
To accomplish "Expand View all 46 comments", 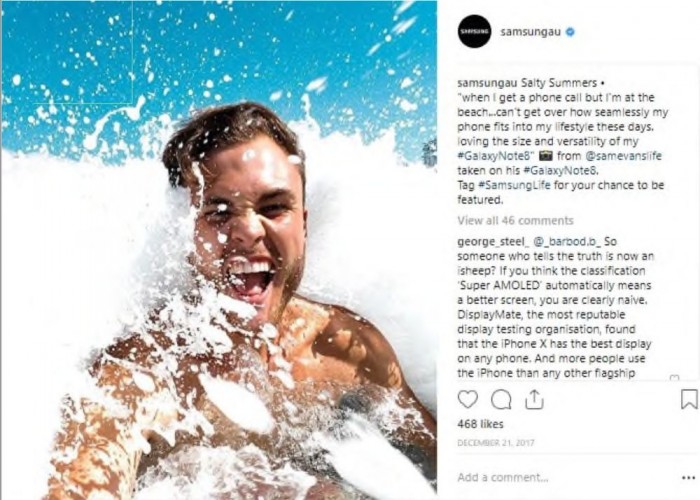I will tap(515, 220).
